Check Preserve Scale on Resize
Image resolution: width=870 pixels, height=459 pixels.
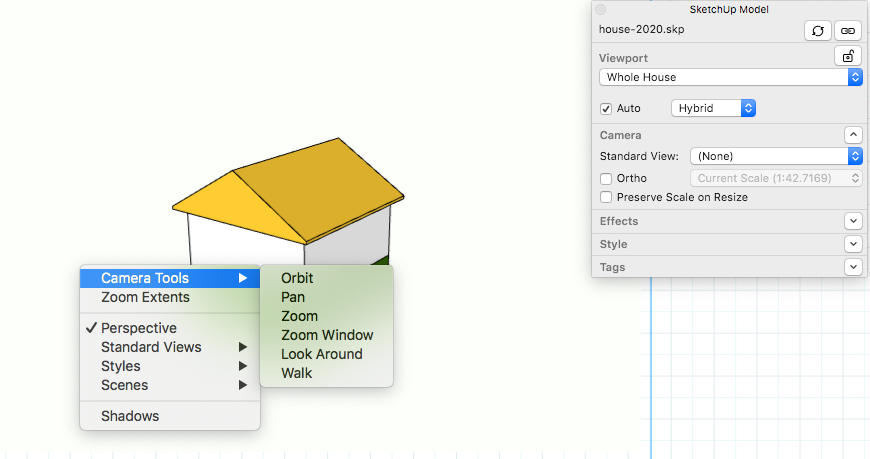[606, 197]
